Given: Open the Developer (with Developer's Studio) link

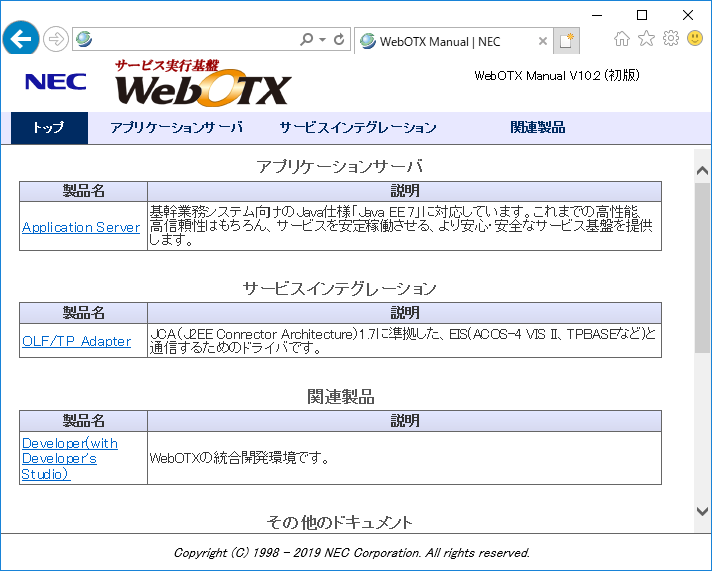Looking at the screenshot, I should click(69, 458).
